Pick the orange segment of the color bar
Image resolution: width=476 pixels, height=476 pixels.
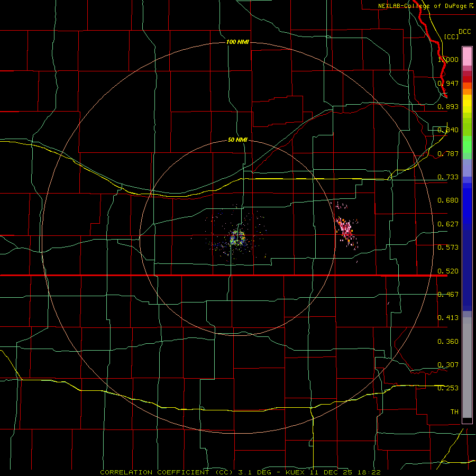pos(467,91)
